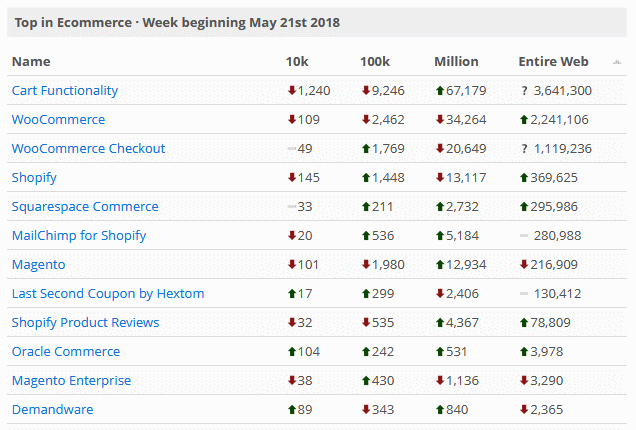Sort by the Million column header

tap(456, 62)
